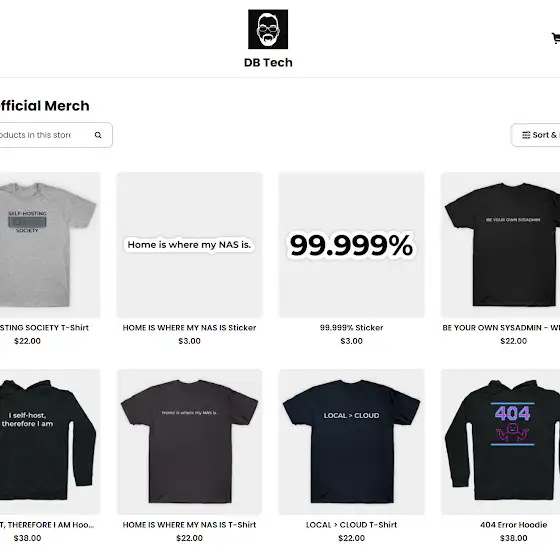560x560 pixels.
Task: Click the LOCAL > CLOUD T-Shirt title
Action: point(351,525)
